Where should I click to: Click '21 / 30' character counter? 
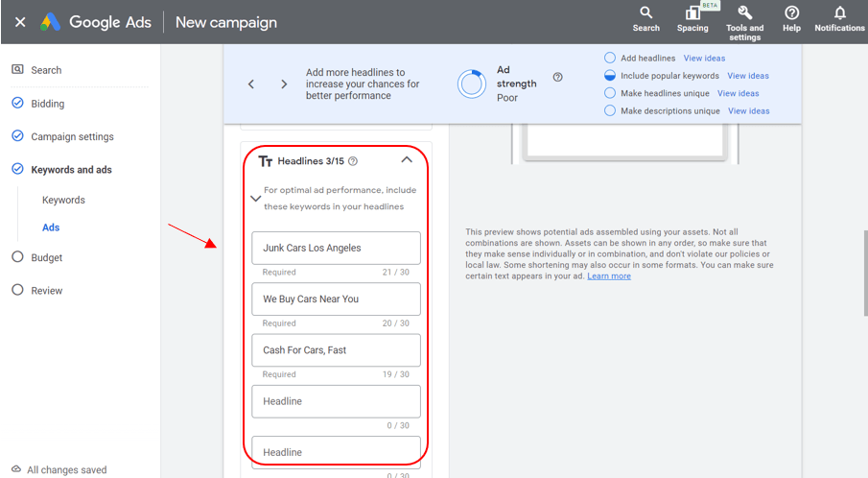point(396,273)
